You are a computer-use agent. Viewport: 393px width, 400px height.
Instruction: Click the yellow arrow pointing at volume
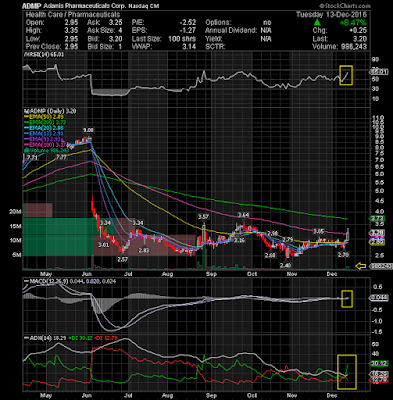[x=361, y=266]
